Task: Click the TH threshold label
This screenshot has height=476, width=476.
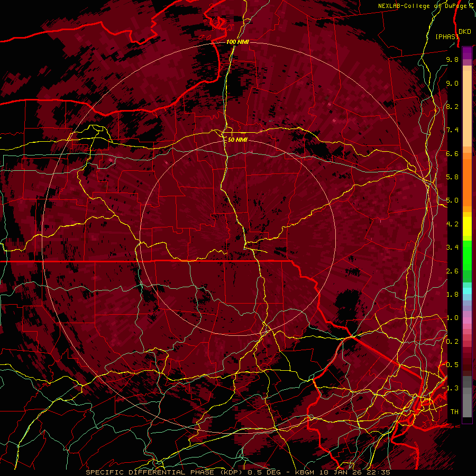Action: point(454,412)
